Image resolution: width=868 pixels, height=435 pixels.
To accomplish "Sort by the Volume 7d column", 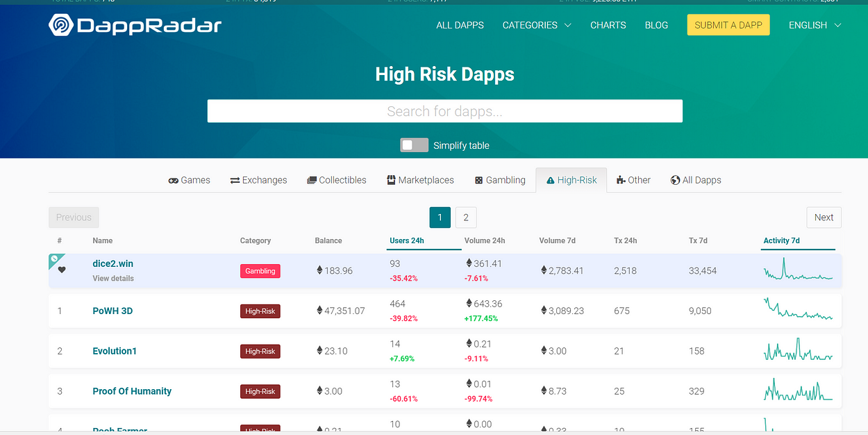I will (x=558, y=240).
